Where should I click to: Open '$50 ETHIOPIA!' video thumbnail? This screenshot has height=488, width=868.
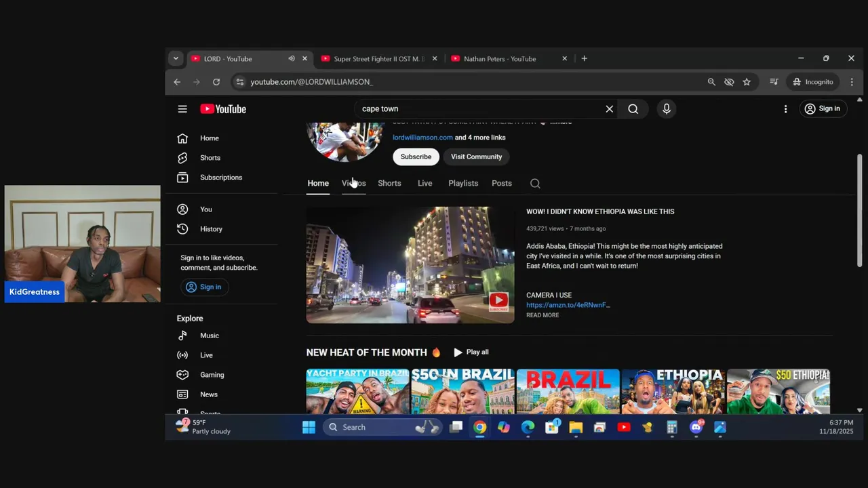tap(778, 391)
